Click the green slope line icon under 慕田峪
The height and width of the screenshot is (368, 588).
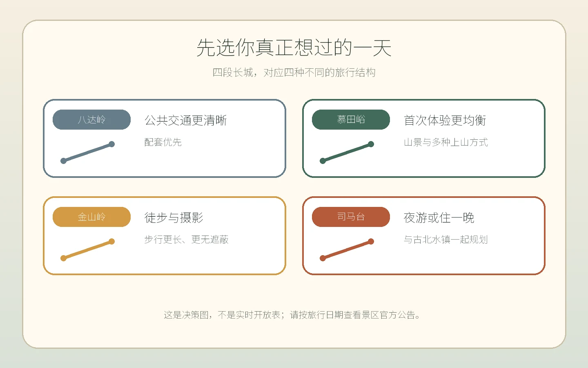click(x=347, y=153)
